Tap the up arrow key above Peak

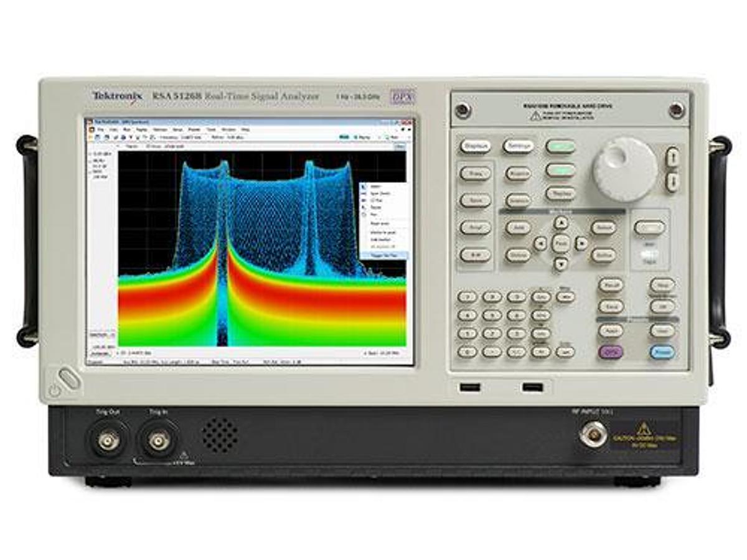point(561,222)
